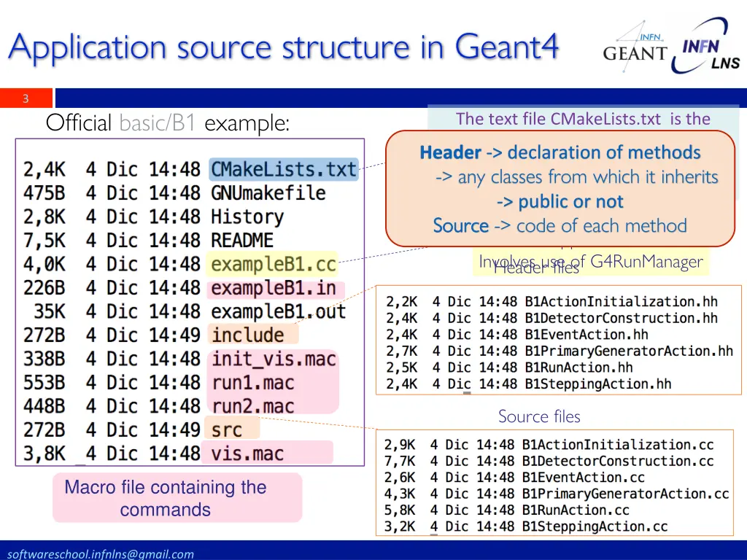Click the exampleB1.in file name
Viewport: 747px width, 560px height.
click(274, 288)
